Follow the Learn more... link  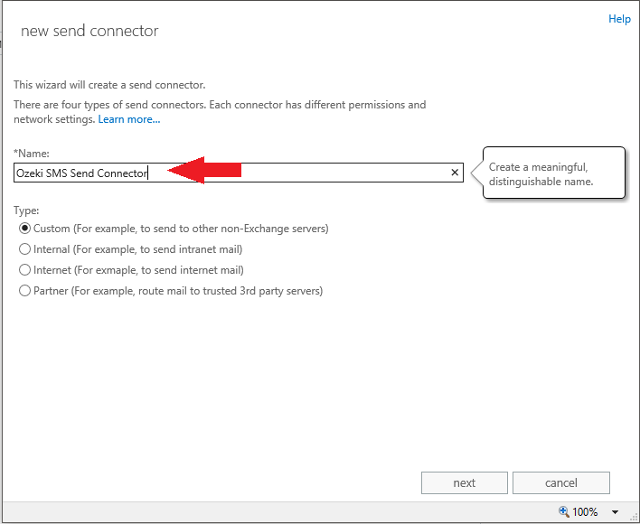pos(129,119)
